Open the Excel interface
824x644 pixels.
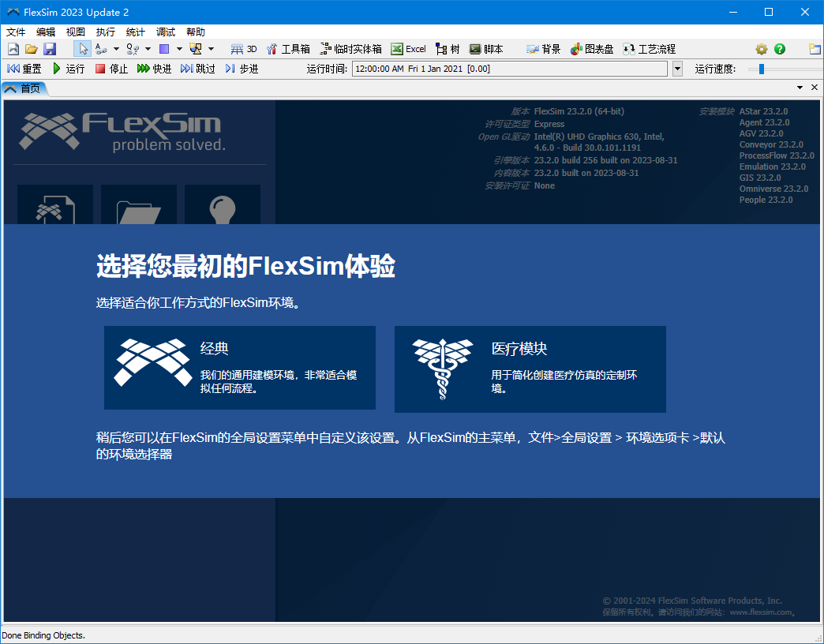(x=408, y=50)
